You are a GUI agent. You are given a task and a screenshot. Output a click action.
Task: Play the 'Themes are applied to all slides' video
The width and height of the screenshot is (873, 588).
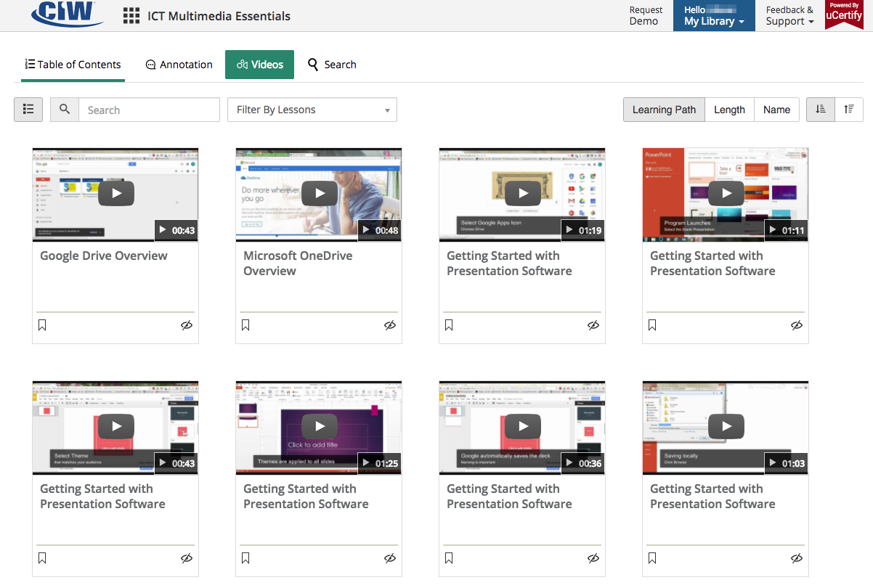point(320,426)
